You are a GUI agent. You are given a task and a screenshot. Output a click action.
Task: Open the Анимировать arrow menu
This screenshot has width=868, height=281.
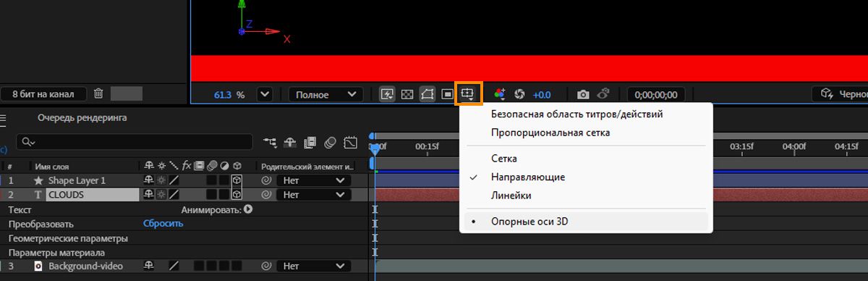[x=248, y=209]
